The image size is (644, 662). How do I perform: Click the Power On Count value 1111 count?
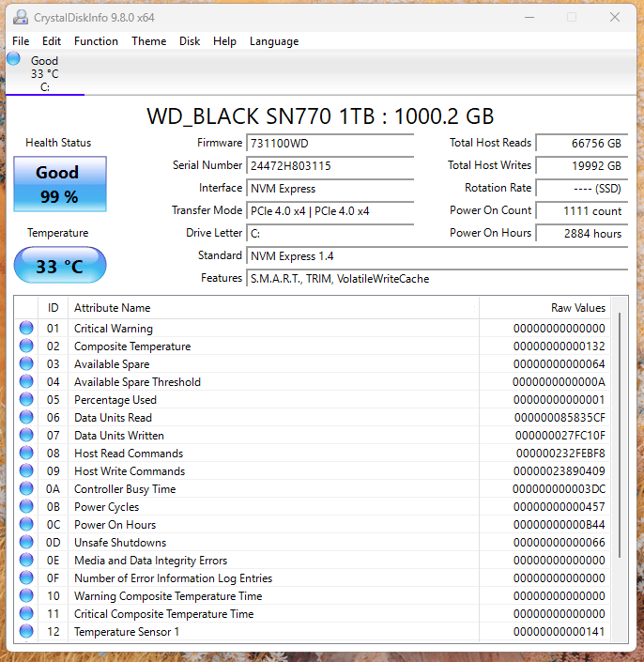(582, 210)
